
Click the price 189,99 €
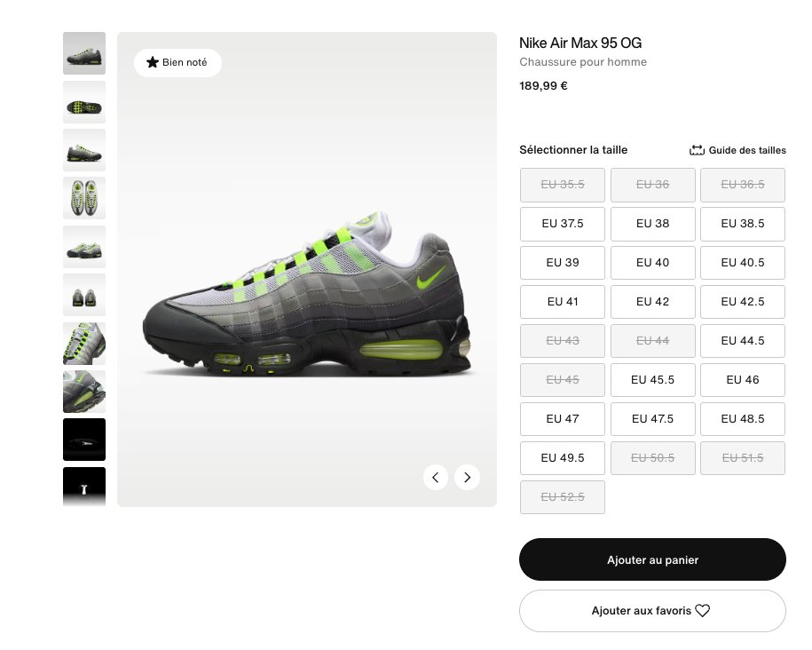click(543, 86)
